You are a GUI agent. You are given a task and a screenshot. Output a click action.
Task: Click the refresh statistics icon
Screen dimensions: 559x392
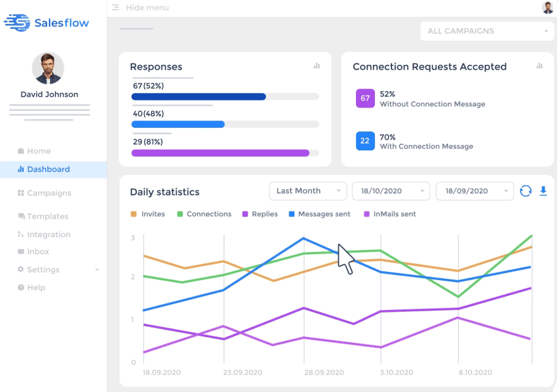tap(525, 191)
